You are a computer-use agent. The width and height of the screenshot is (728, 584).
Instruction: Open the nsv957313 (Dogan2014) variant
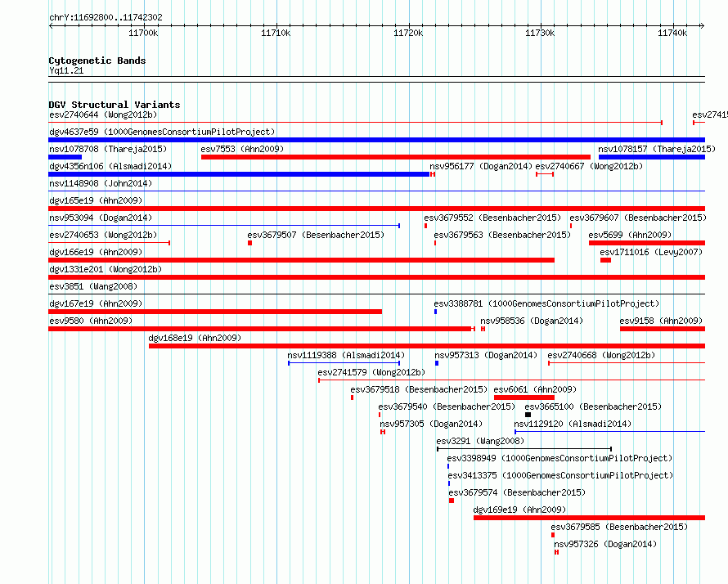486,355
